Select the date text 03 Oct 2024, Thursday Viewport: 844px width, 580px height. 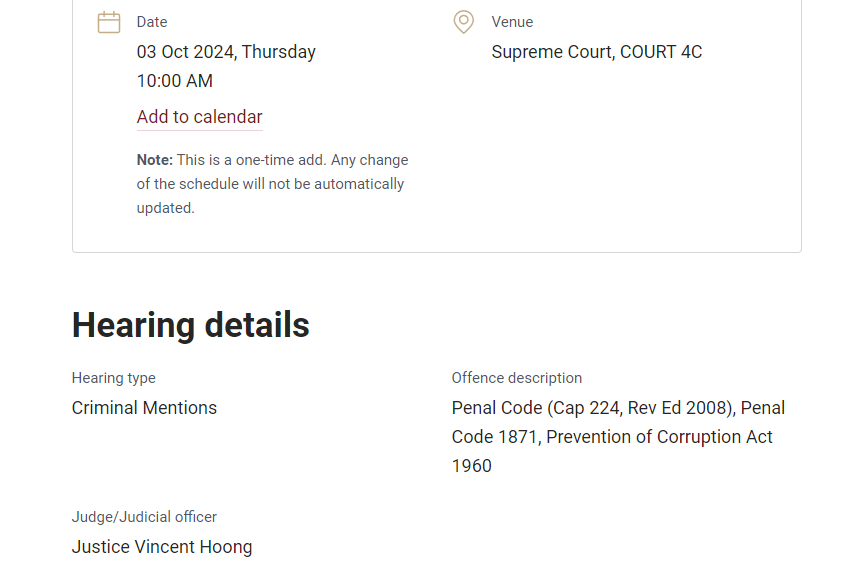pyautogui.click(x=226, y=52)
